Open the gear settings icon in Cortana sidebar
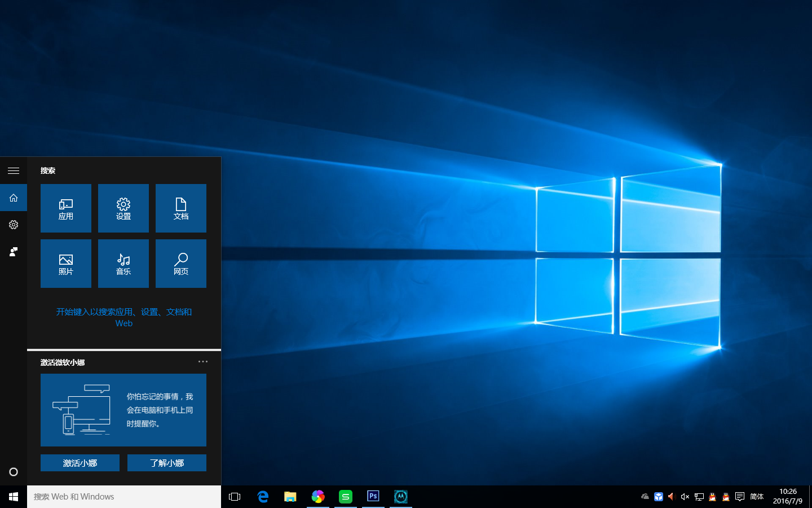This screenshot has width=812, height=508. pos(14,225)
